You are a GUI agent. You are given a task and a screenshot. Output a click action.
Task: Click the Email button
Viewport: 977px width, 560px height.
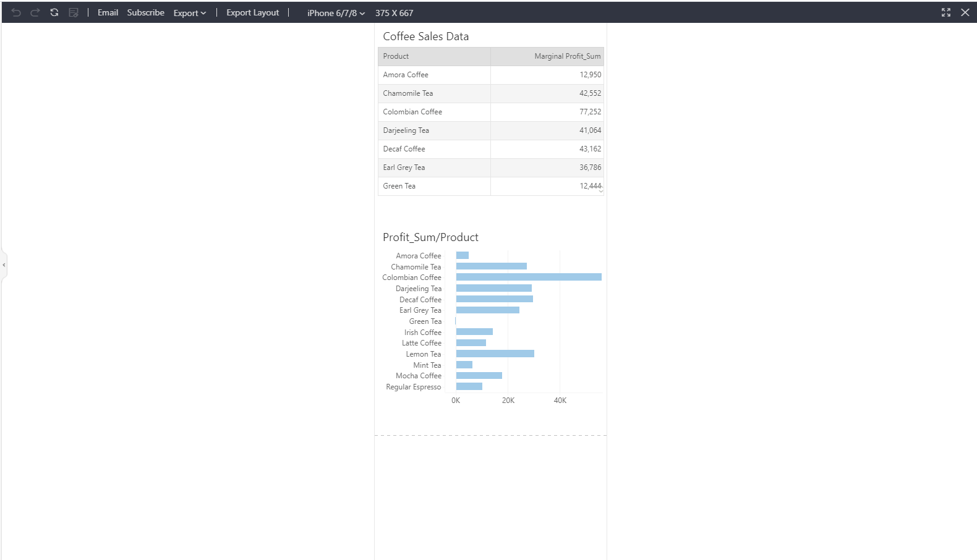[108, 12]
